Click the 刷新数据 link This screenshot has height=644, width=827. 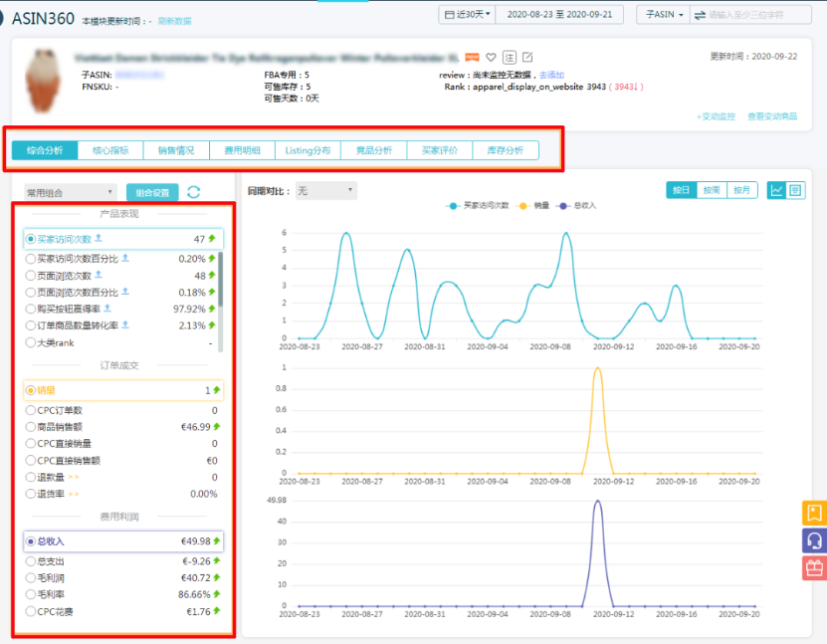[175, 21]
